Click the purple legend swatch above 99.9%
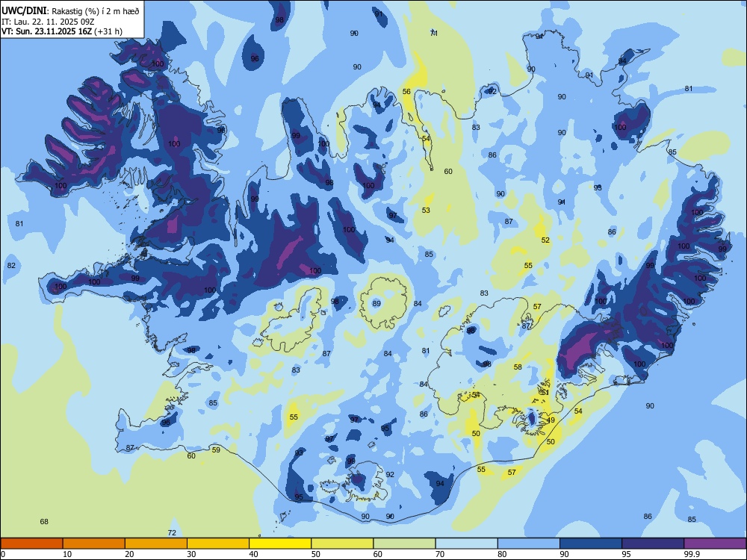This screenshot has width=747, height=560. pyautogui.click(x=715, y=544)
